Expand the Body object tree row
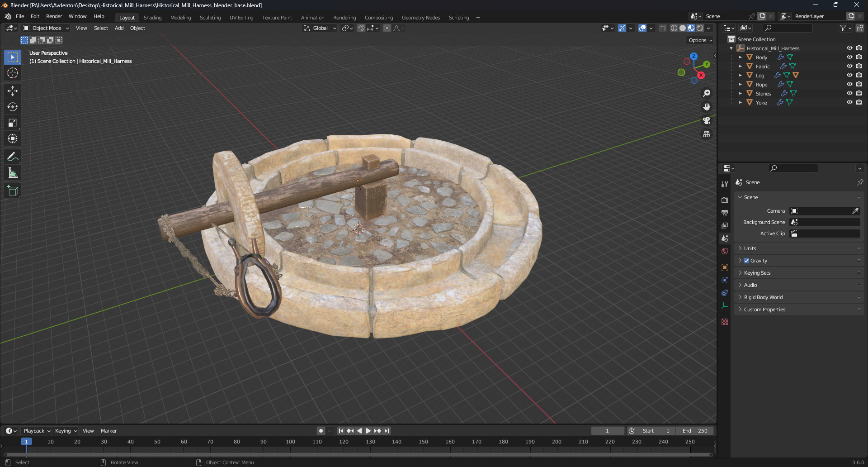This screenshot has height=467, width=868. coord(741,57)
